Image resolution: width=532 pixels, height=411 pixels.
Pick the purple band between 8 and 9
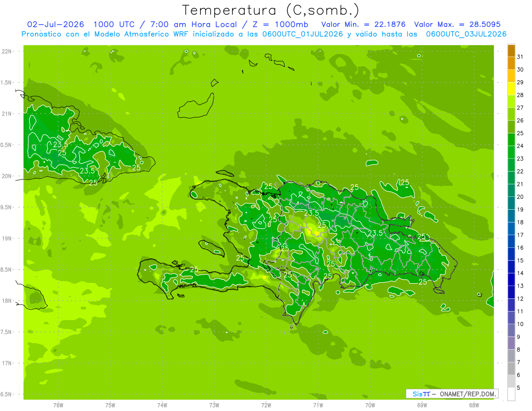[x=511, y=343]
